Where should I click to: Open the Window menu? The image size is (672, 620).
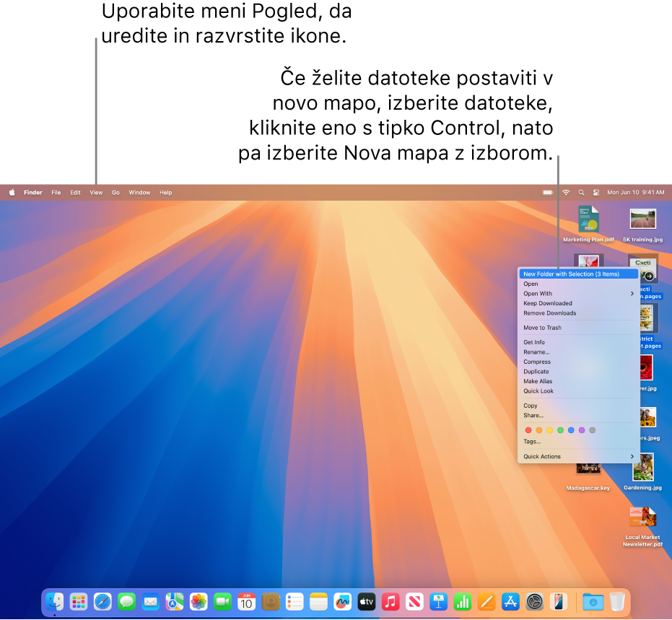click(140, 193)
